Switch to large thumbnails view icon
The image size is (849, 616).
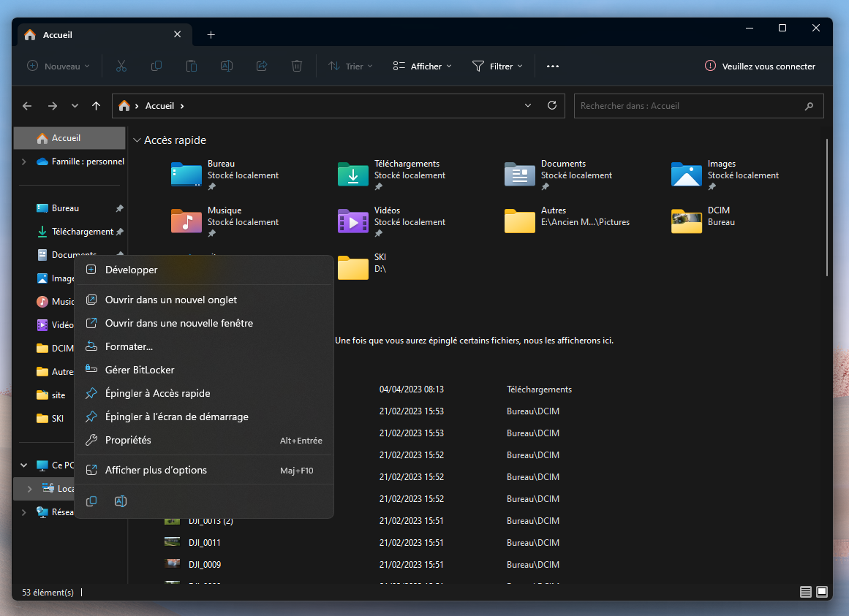(822, 591)
